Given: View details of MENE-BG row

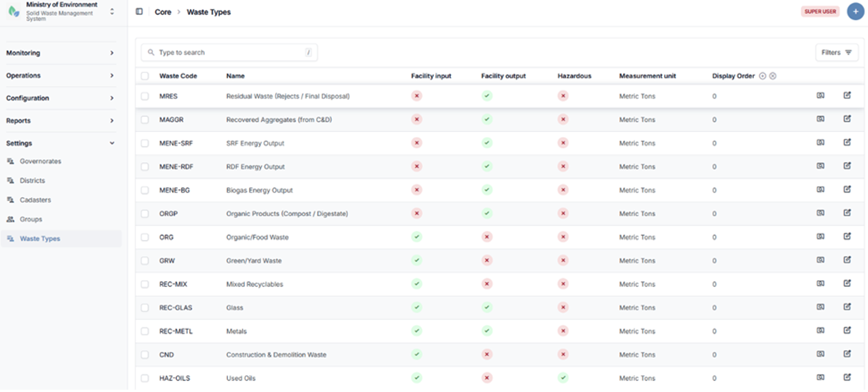Looking at the screenshot, I should click(820, 189).
